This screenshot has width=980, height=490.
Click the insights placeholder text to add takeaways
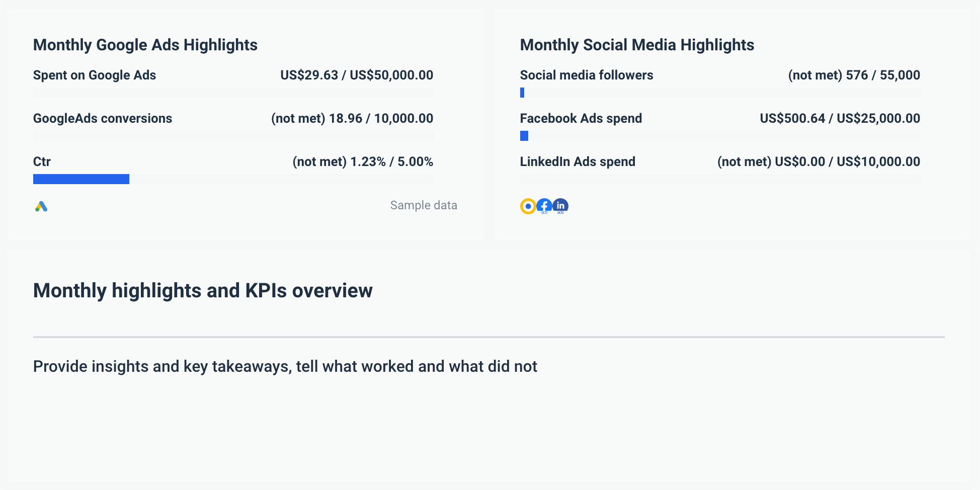point(285,366)
